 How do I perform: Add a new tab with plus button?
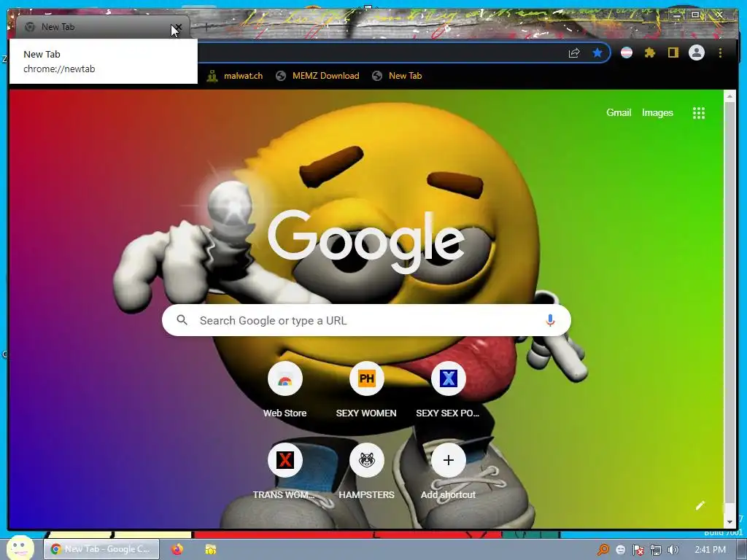tap(206, 27)
